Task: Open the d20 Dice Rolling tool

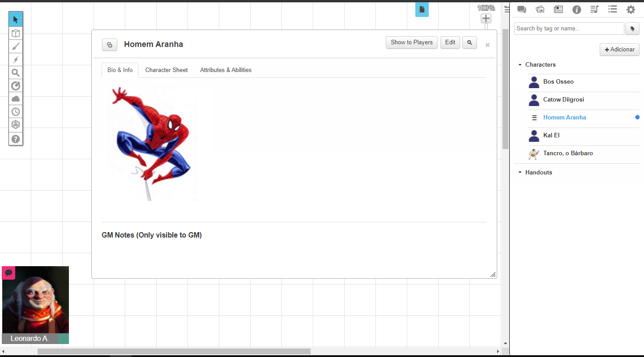Action: (x=16, y=125)
